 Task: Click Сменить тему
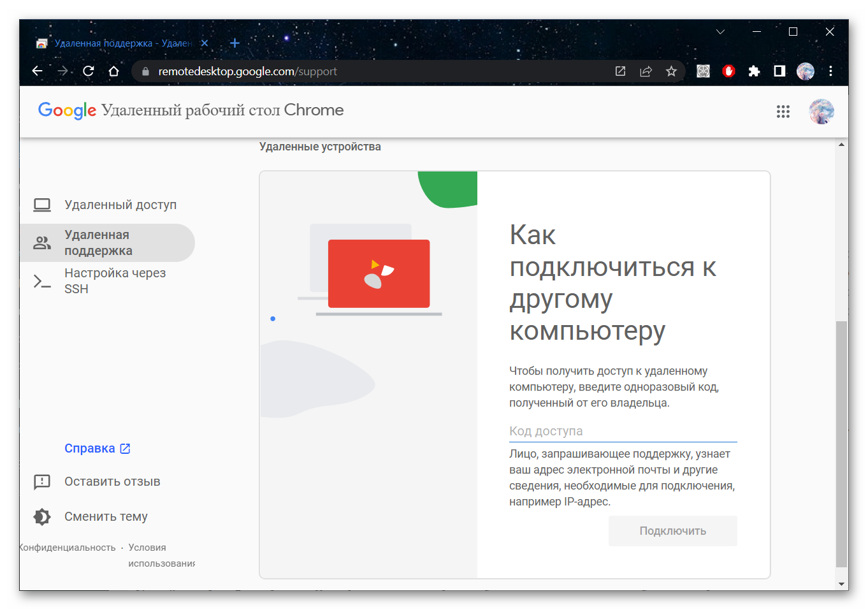(106, 516)
